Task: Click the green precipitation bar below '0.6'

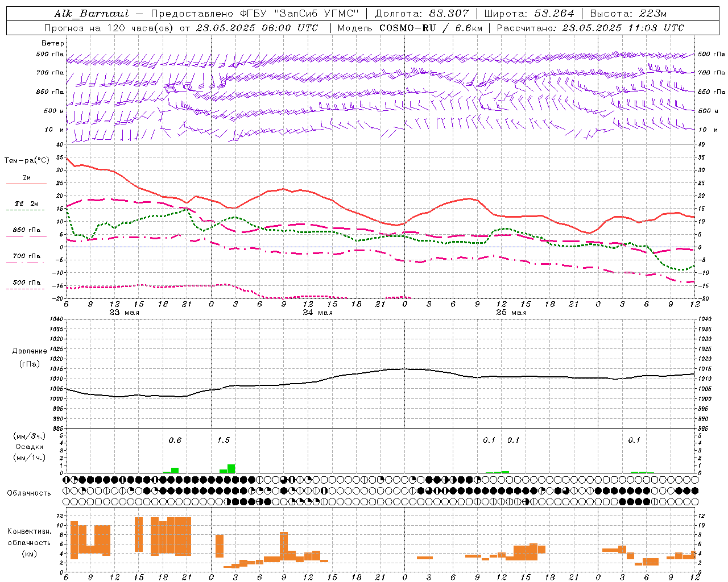Action: point(175,470)
